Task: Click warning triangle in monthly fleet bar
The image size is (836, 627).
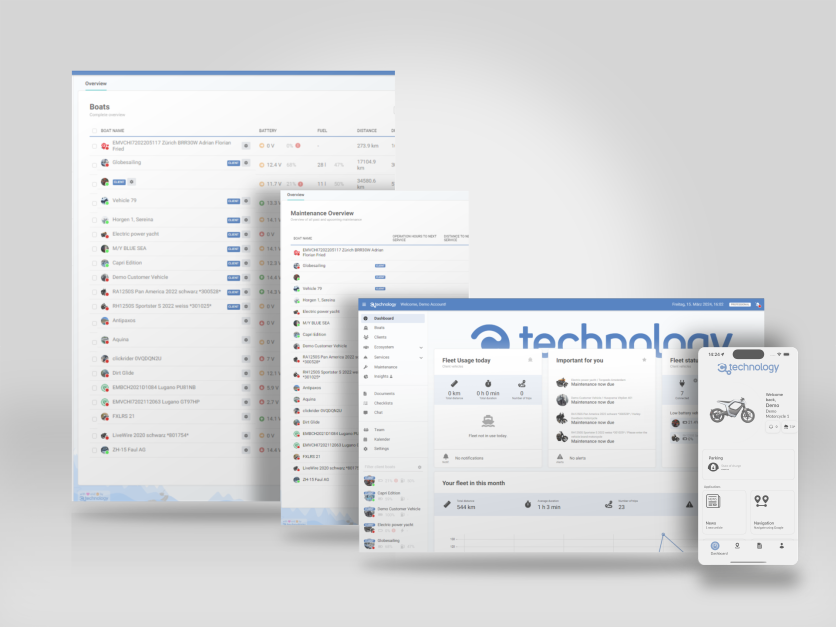Action: [x=689, y=504]
